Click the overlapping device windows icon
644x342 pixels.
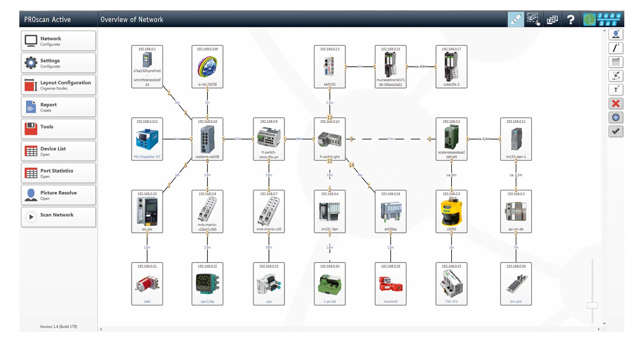click(552, 20)
